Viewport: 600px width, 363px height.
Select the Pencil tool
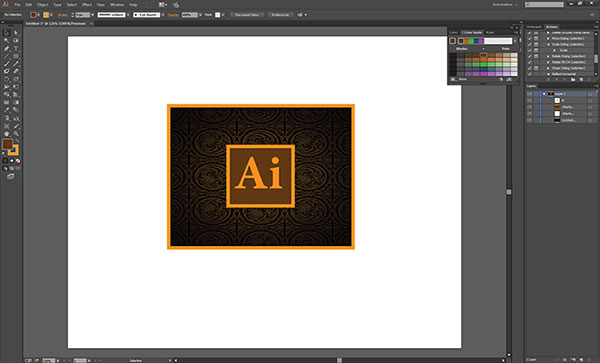pos(16,64)
